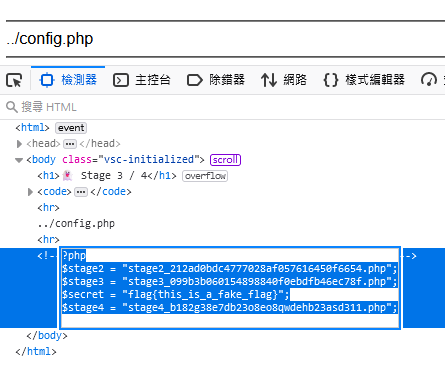Viewport: 445px width, 369px height.
Task: Switch to the 網路 network tab
Action: pos(284,80)
